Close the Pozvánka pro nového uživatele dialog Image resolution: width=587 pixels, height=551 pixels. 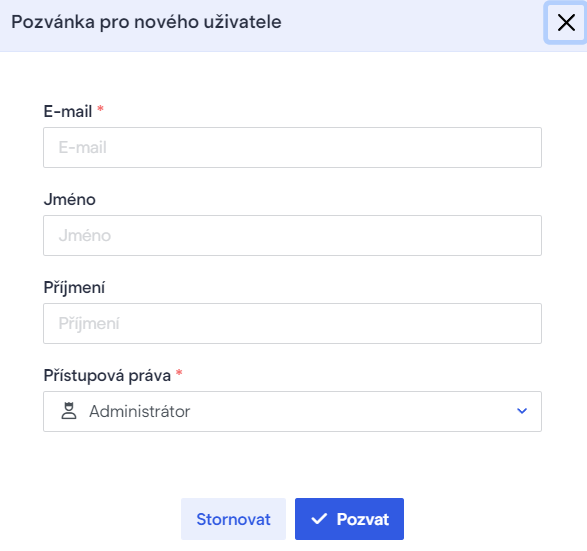tap(566, 22)
